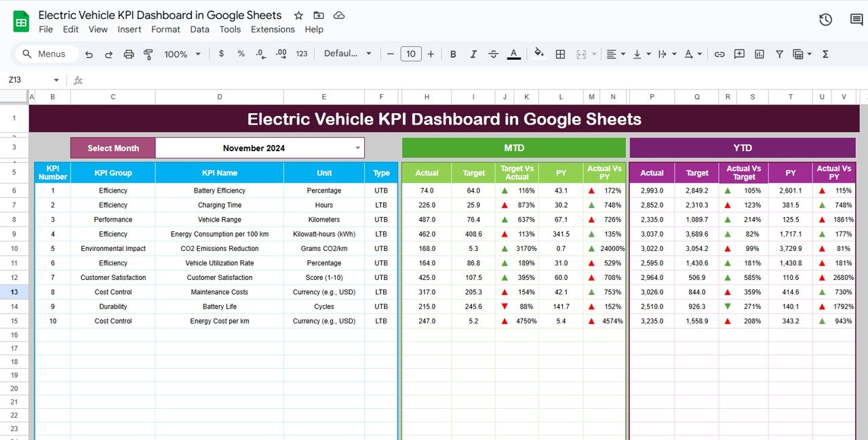Open the text color picker
Image resolution: width=868 pixels, height=440 pixels.
click(x=514, y=54)
